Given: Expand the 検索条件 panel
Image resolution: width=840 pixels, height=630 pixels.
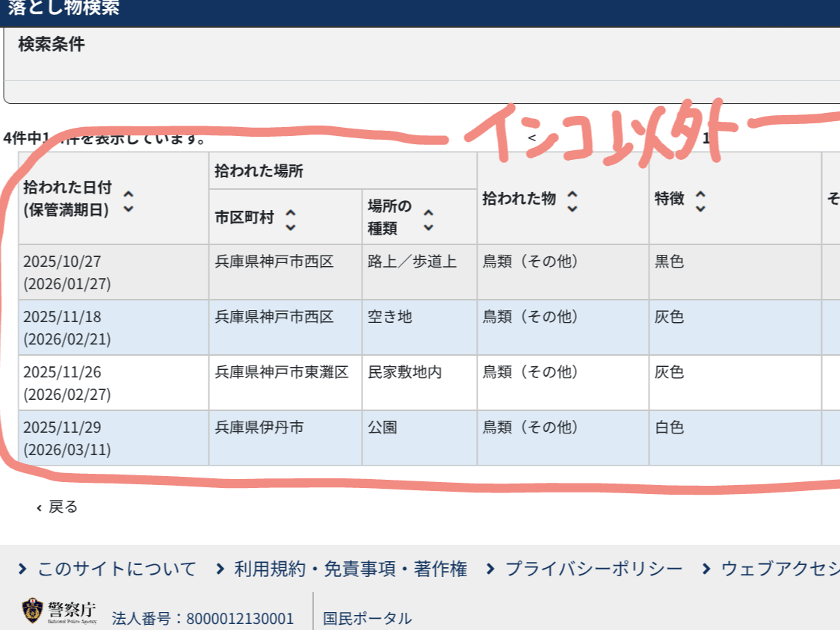Looking at the screenshot, I should [x=51, y=45].
